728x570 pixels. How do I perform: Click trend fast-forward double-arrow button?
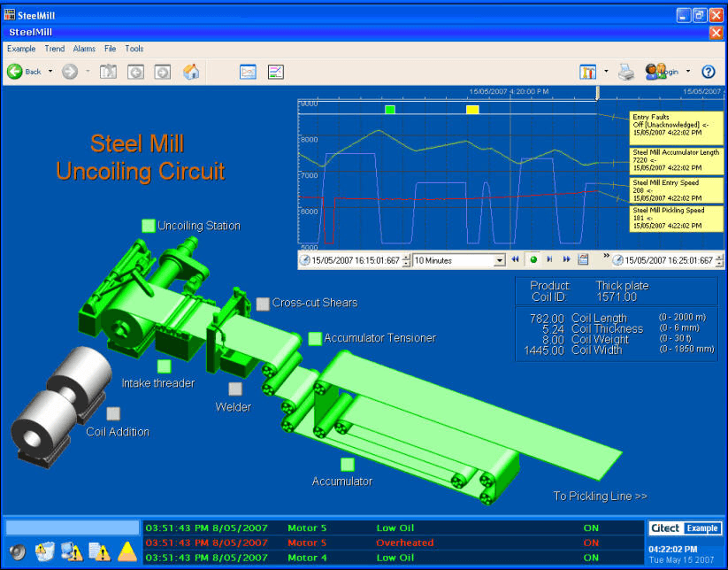(566, 259)
